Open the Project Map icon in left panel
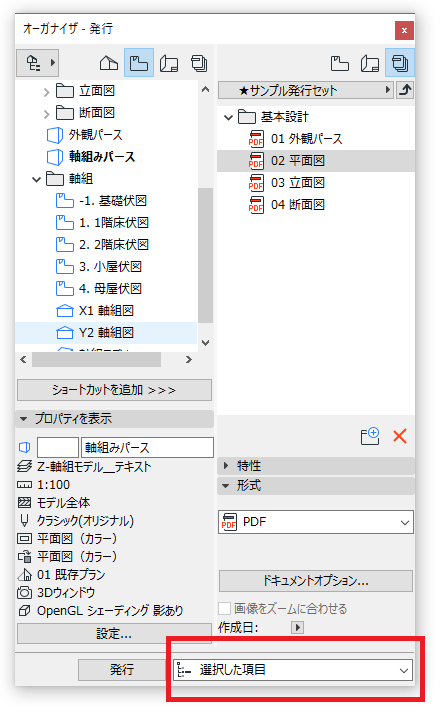 (x=109, y=63)
